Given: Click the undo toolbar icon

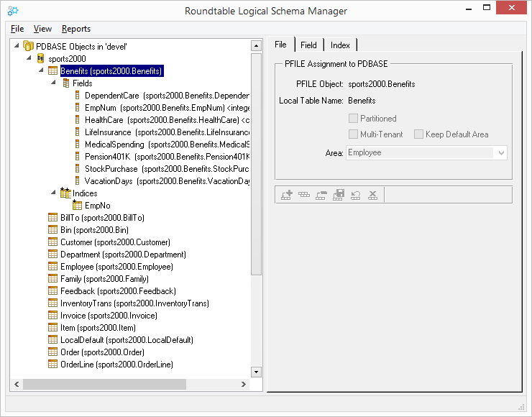Looking at the screenshot, I should (x=356, y=195).
